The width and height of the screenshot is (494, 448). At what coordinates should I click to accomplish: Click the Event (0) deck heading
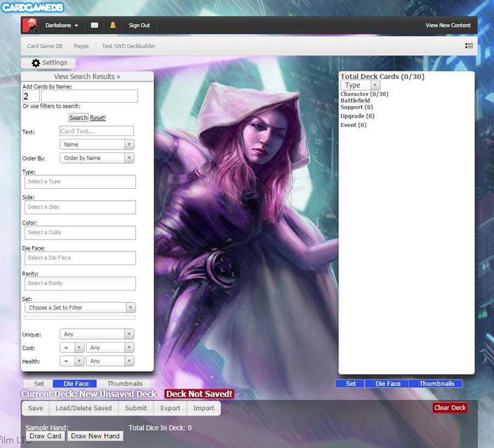pyautogui.click(x=353, y=125)
